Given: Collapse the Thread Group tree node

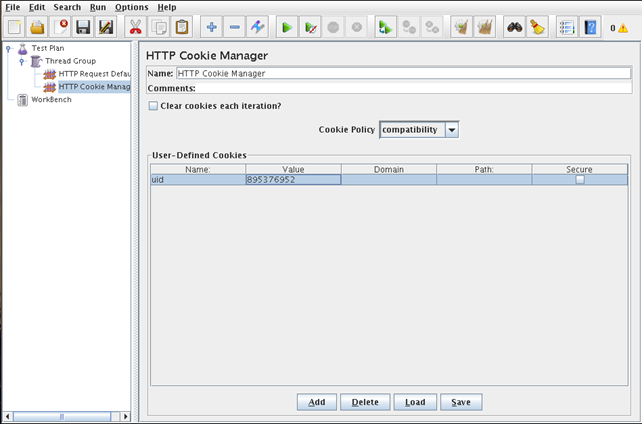Looking at the screenshot, I should click(21, 61).
